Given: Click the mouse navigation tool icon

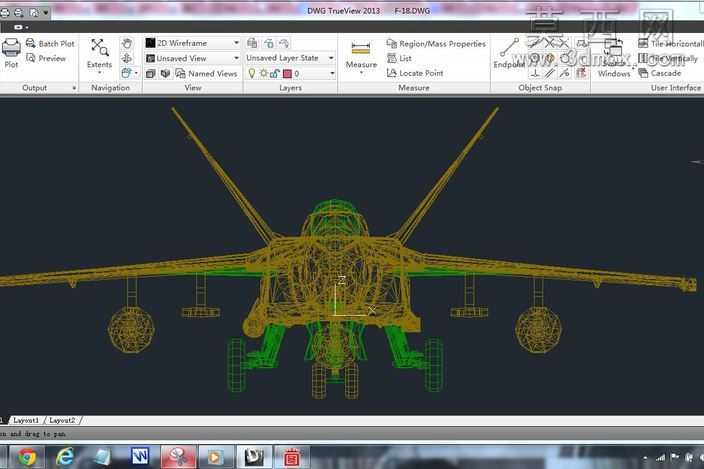Looking at the screenshot, I should 127,73.
